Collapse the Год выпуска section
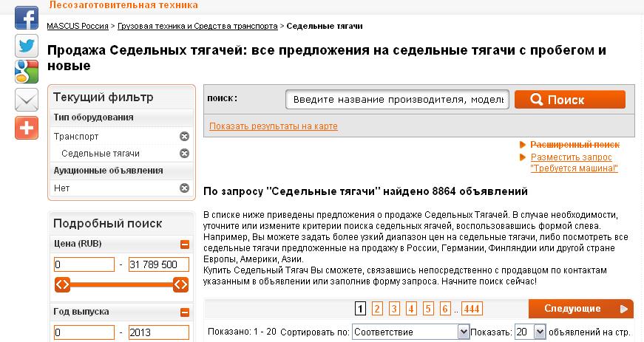This screenshot has height=342, width=644. coord(185,312)
